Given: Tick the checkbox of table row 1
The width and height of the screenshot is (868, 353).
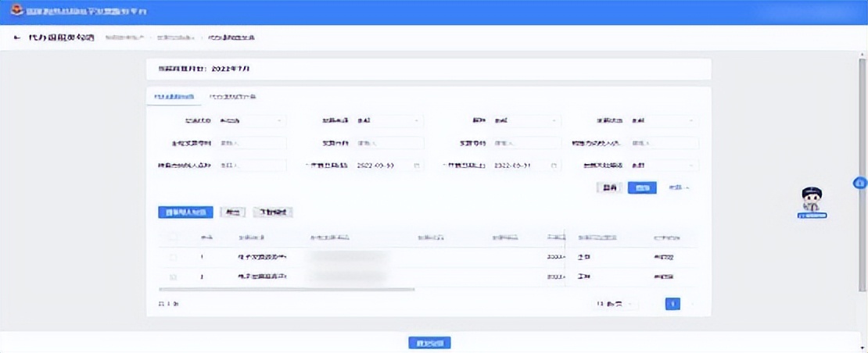Looking at the screenshot, I should tap(173, 258).
